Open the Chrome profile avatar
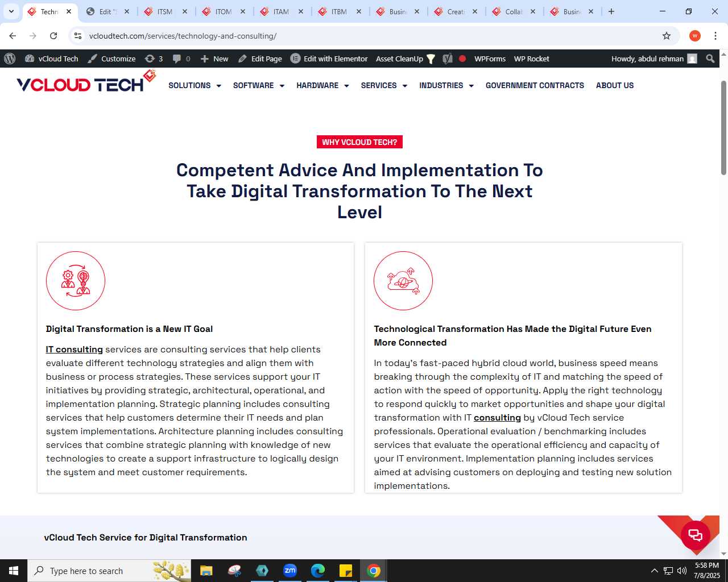 coord(695,36)
